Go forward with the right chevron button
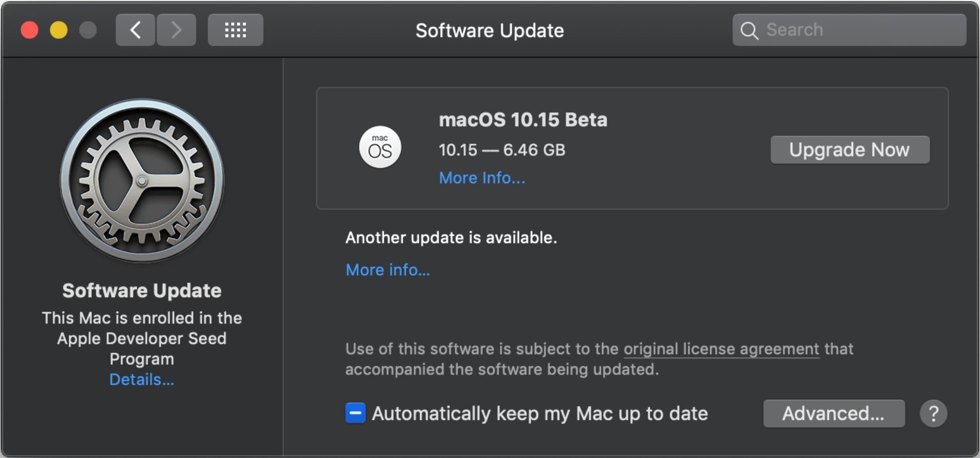980x458 pixels. point(176,30)
